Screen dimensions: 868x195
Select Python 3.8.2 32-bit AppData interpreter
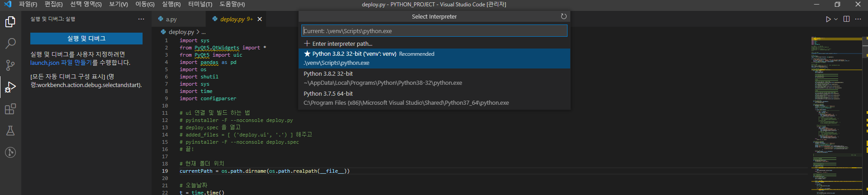coord(434,78)
